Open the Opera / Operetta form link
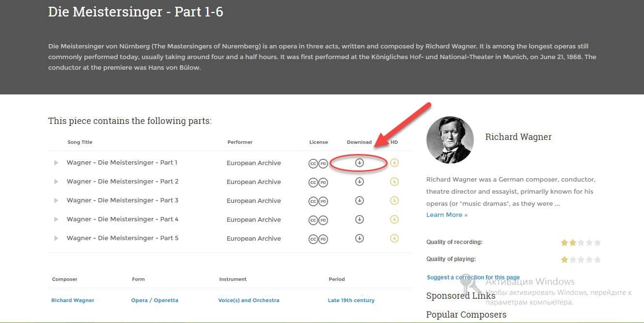644x323 pixels. click(x=155, y=300)
